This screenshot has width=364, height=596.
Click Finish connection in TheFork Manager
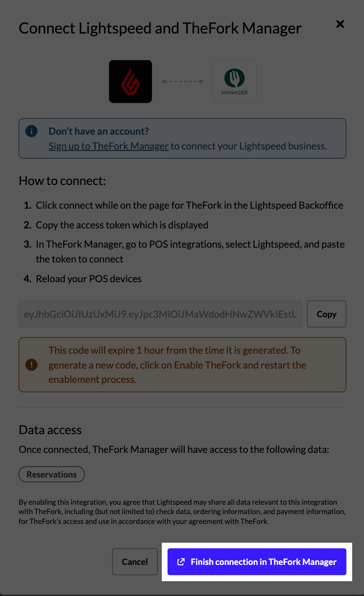click(x=256, y=561)
